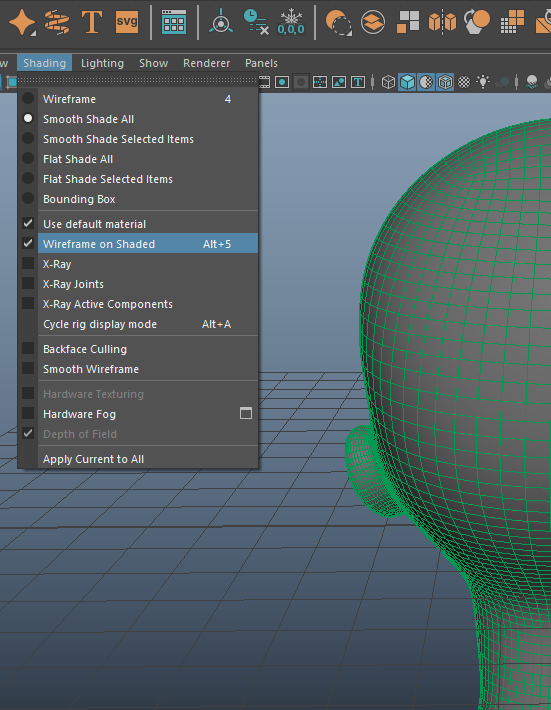Select the Wireframe shading mode
The image size is (551, 710).
point(138,99)
